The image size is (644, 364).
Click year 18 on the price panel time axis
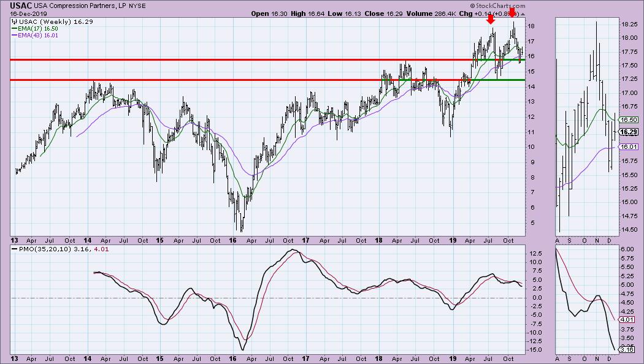pyautogui.click(x=378, y=240)
